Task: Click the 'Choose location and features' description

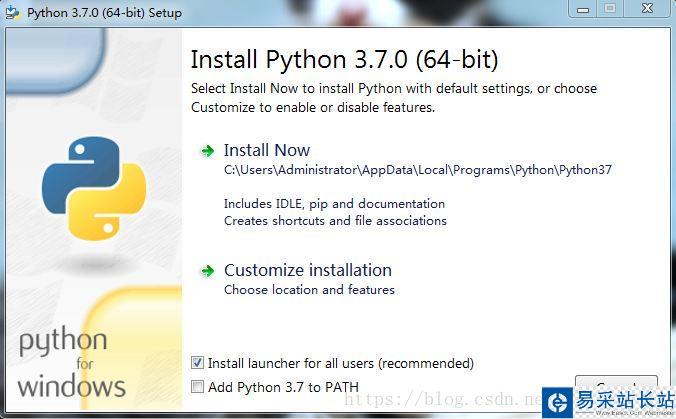Action: 309,290
